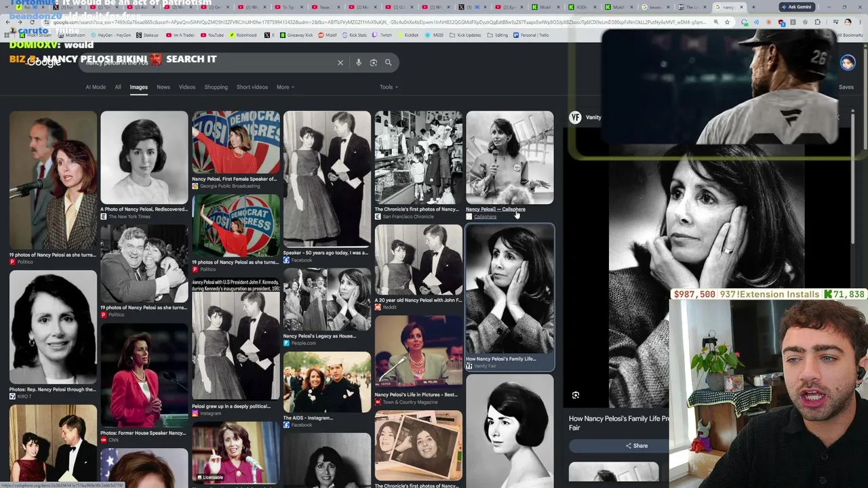Select the Calisphere image thumbnail

point(510,157)
